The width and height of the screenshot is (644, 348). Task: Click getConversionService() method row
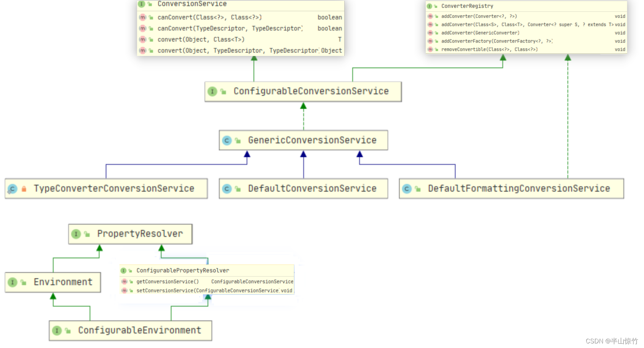click(207, 282)
